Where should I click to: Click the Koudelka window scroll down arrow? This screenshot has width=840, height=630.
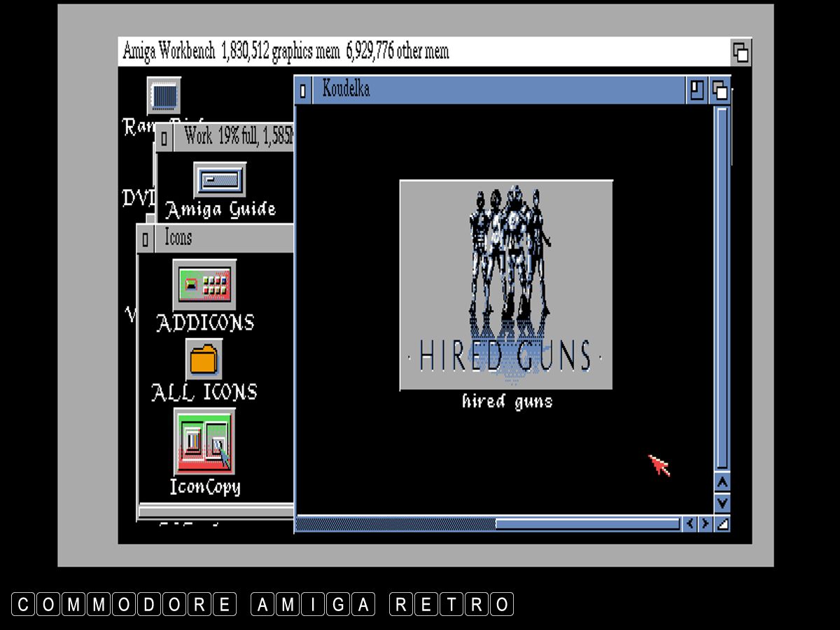tap(722, 503)
